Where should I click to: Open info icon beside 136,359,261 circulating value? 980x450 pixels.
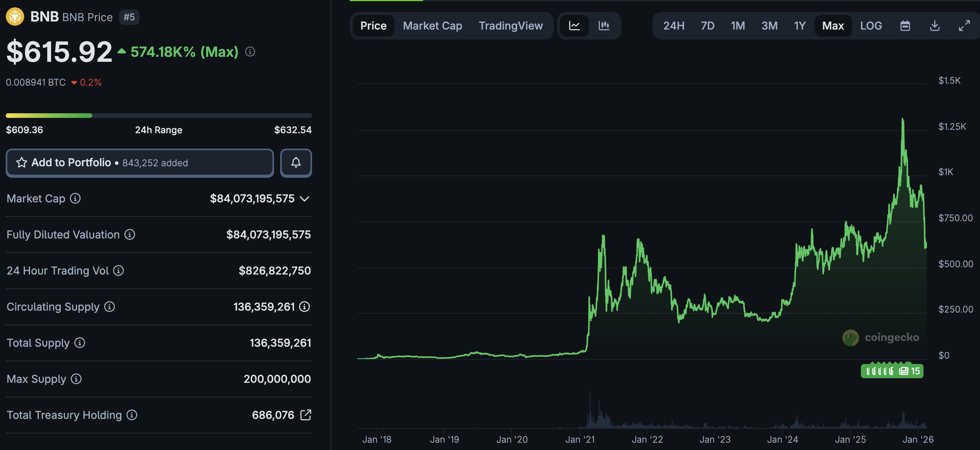(x=305, y=307)
